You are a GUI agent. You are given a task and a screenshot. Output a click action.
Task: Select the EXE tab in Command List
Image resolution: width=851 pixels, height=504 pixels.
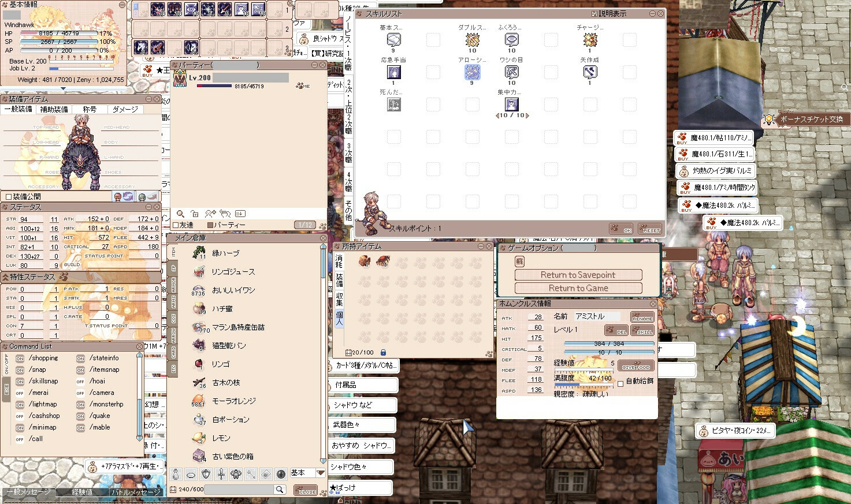(6, 389)
